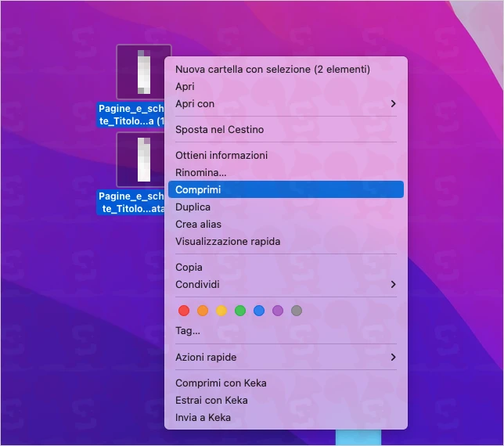The image size is (504, 446).
Task: Click Sposta nel Cestino
Action: point(220,130)
